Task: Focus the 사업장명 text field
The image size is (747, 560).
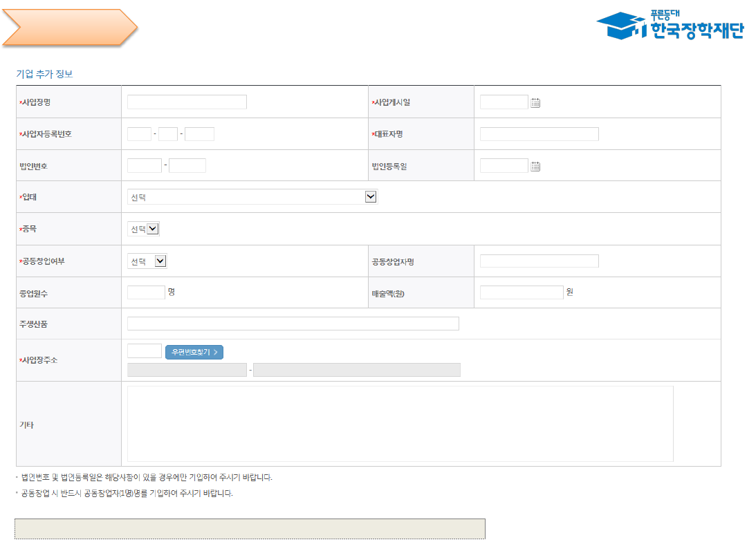Action: (187, 102)
